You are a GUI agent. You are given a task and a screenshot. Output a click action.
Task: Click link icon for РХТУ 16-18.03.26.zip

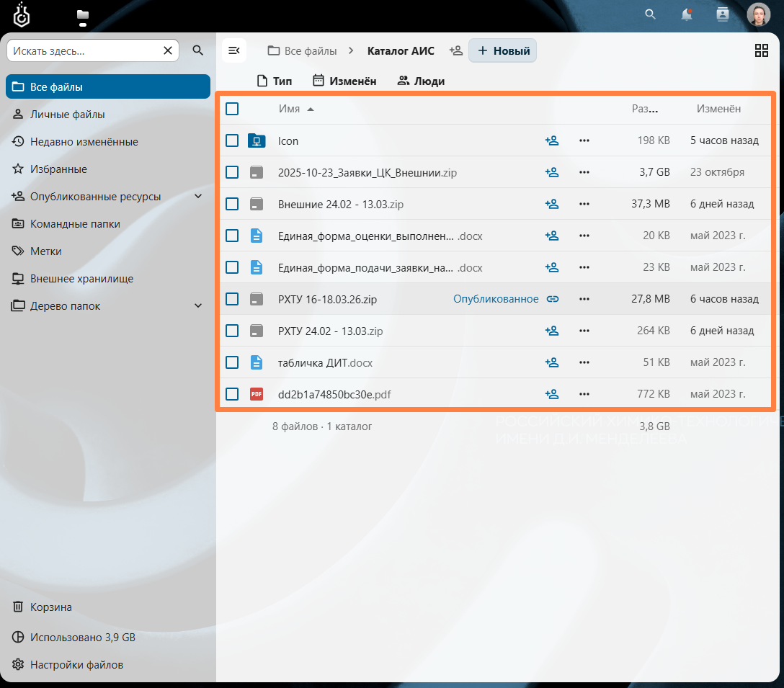552,299
